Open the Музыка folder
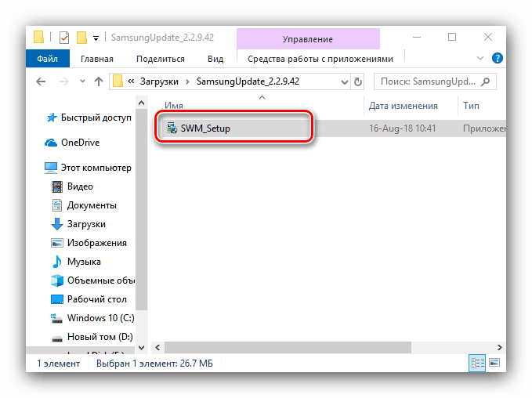 pyautogui.click(x=84, y=262)
